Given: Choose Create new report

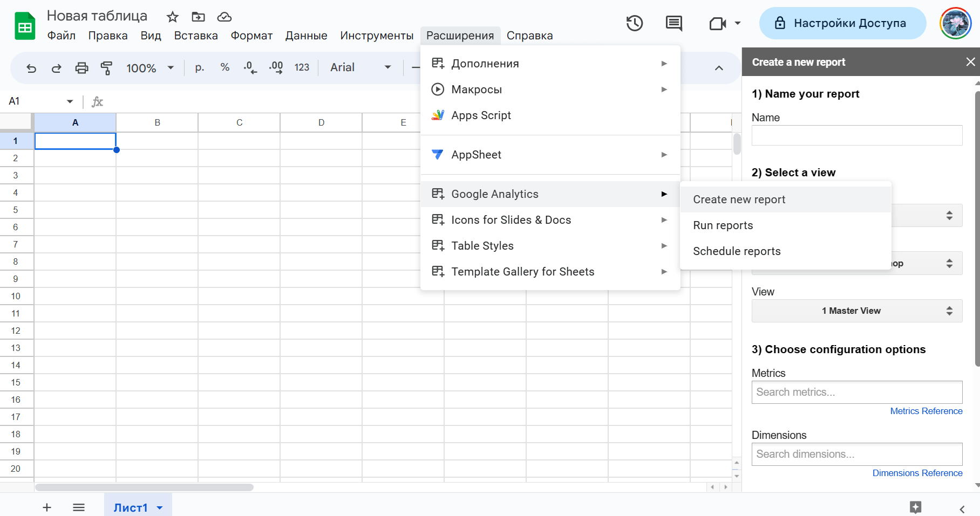Looking at the screenshot, I should click(x=786, y=199).
